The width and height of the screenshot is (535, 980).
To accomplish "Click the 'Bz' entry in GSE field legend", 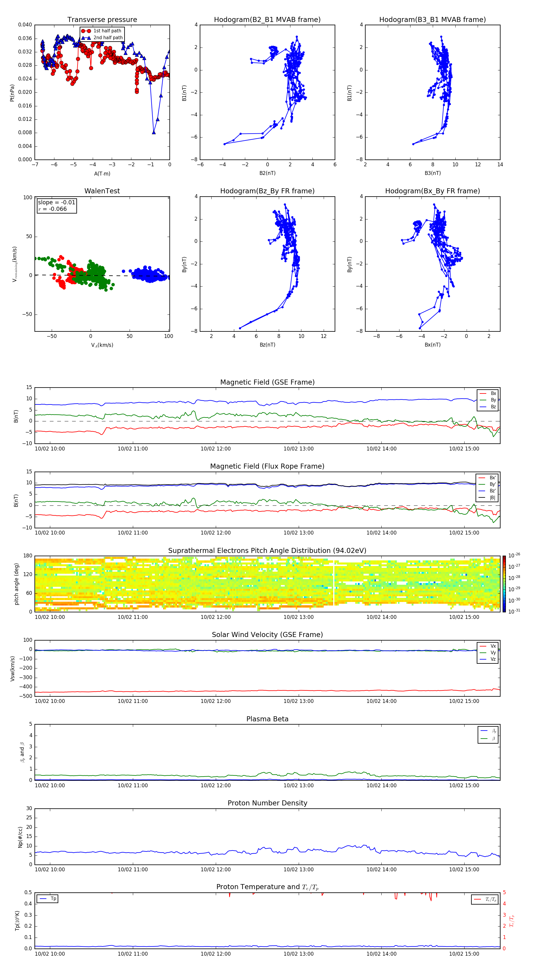I will tap(488, 407).
